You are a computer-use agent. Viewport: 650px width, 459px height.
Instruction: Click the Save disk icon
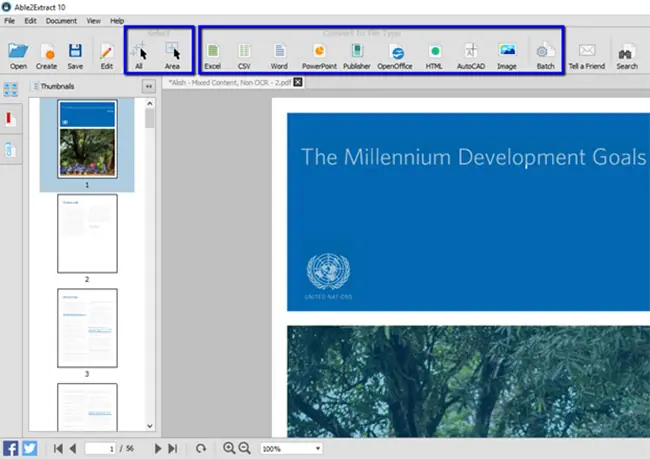pyautogui.click(x=75, y=56)
